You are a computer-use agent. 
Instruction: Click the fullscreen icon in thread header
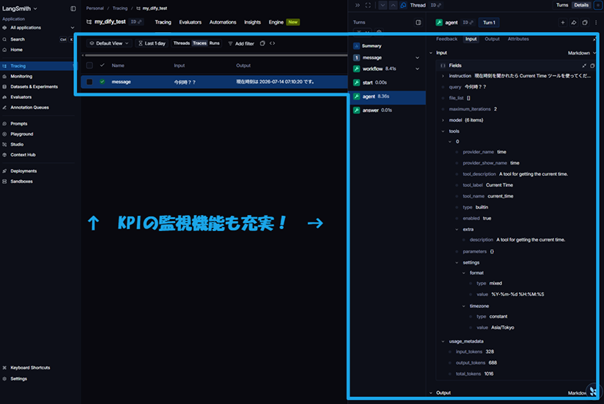point(368,5)
